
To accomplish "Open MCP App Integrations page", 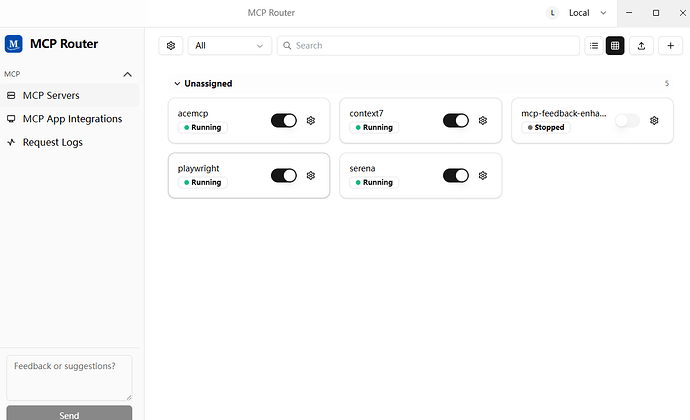I will 70,119.
